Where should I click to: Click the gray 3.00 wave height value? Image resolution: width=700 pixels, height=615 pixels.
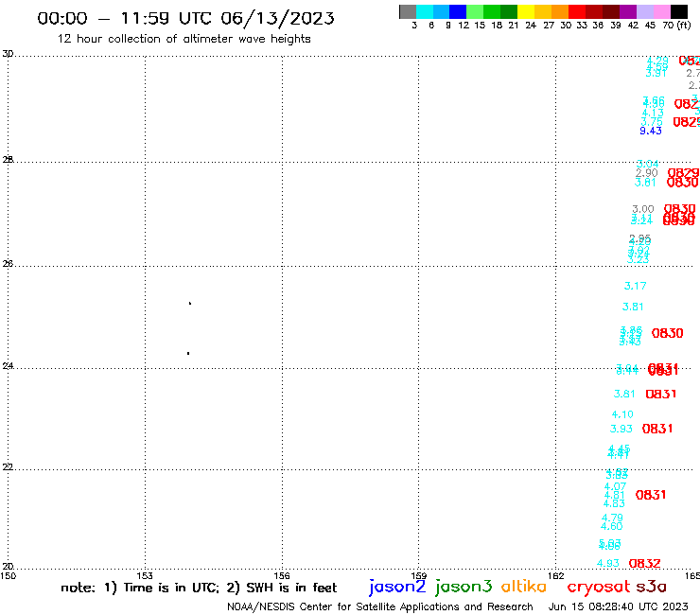(x=643, y=209)
